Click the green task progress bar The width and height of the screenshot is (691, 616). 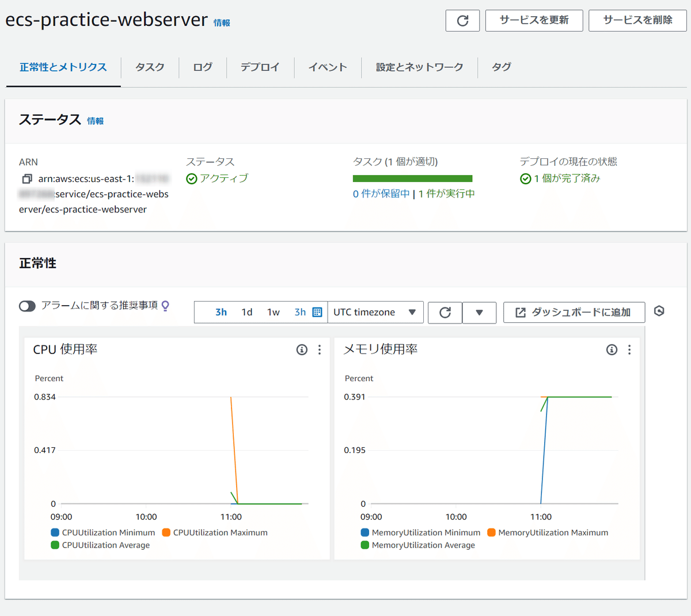pyautogui.click(x=412, y=178)
